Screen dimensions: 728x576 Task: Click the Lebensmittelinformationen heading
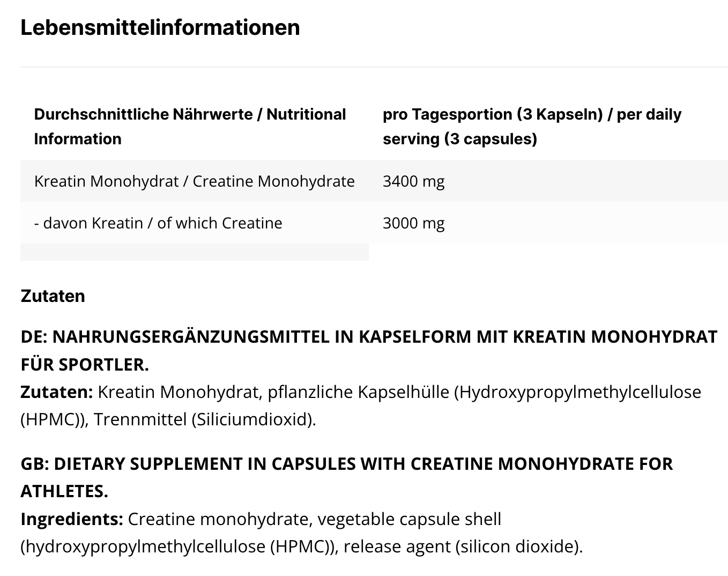160,27
